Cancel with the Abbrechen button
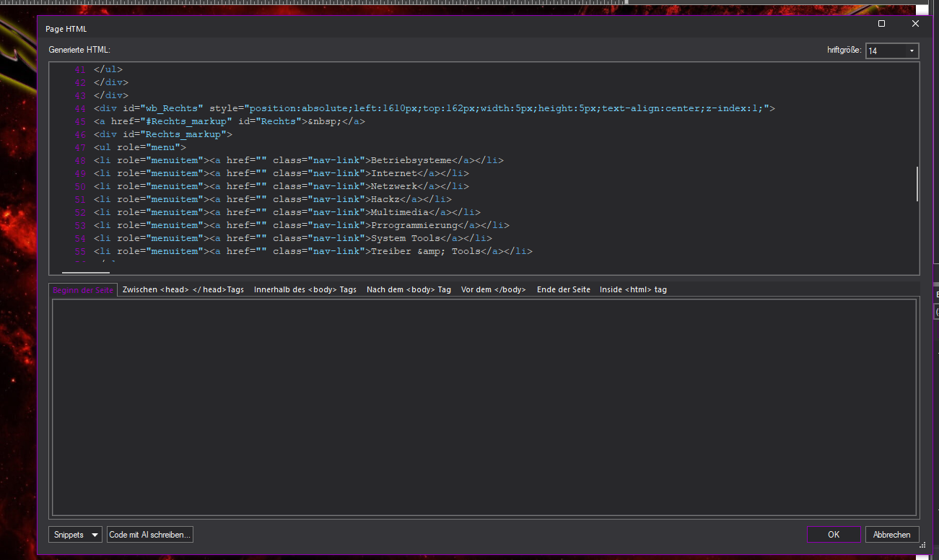 tap(892, 535)
